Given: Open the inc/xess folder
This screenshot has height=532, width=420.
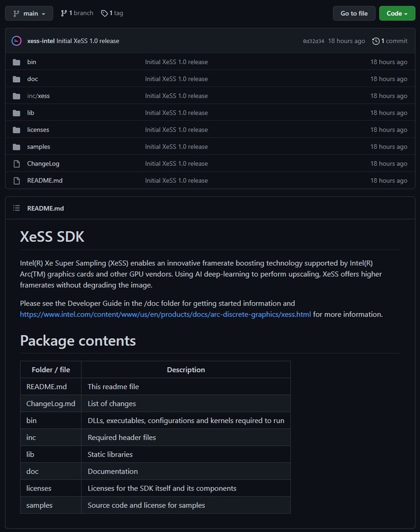Looking at the screenshot, I should (x=38, y=96).
